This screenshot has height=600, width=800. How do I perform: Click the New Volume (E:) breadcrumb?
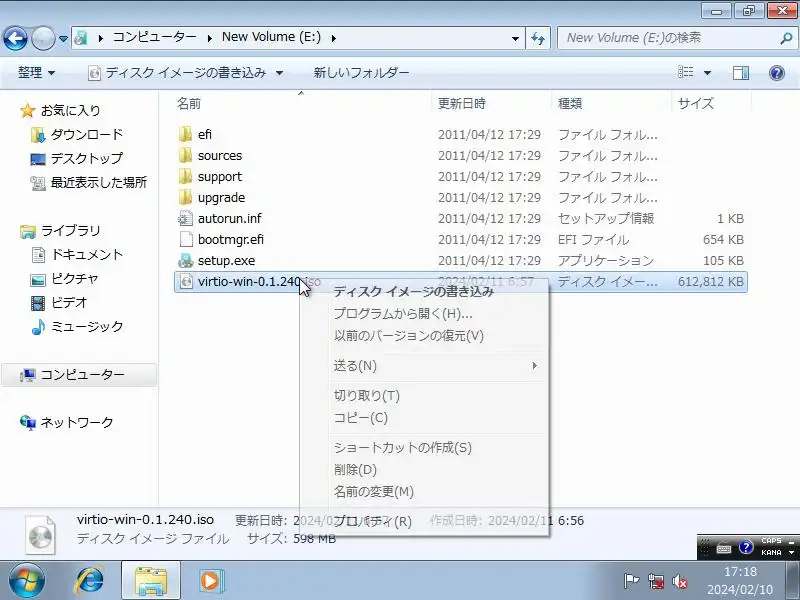271,37
